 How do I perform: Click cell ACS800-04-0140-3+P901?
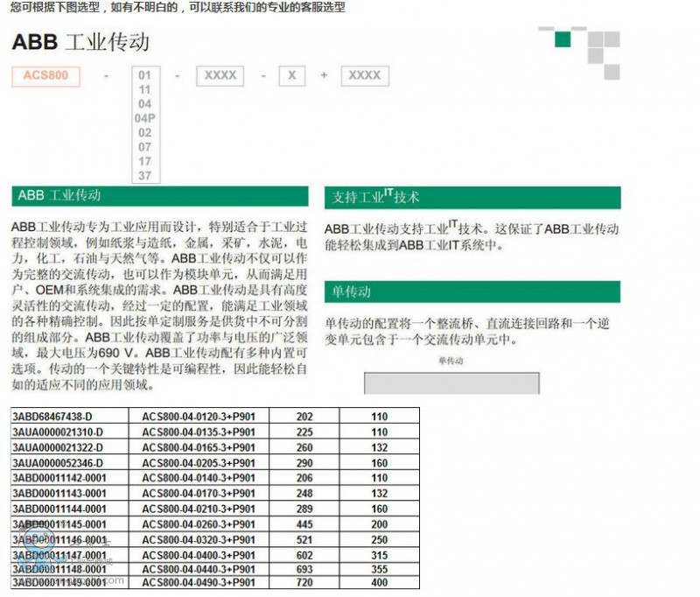(199, 478)
